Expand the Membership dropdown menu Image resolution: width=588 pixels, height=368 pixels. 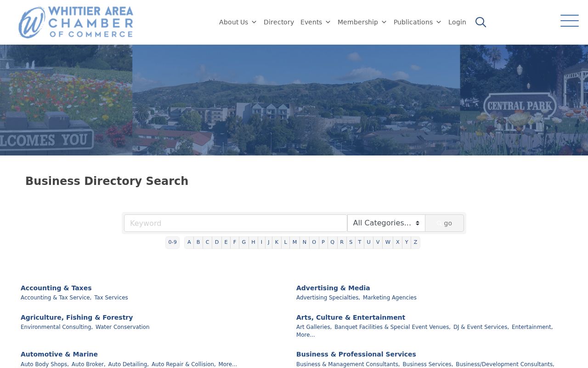pos(362,22)
